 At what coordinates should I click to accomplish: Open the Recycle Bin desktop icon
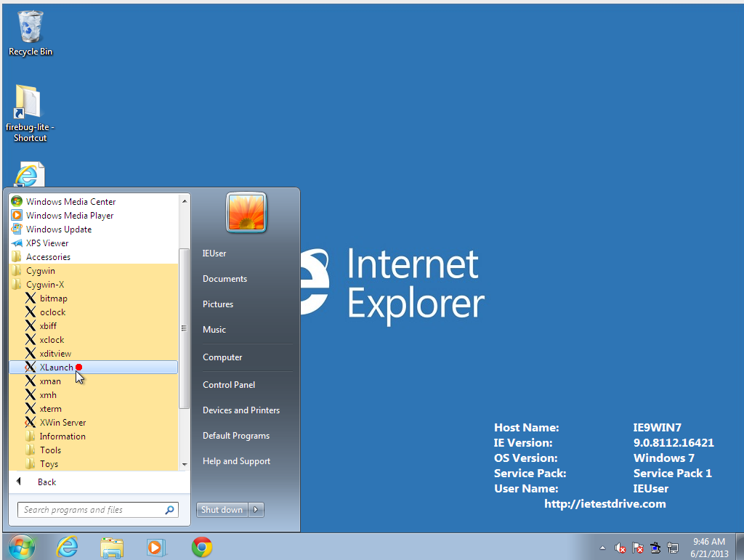click(31, 33)
